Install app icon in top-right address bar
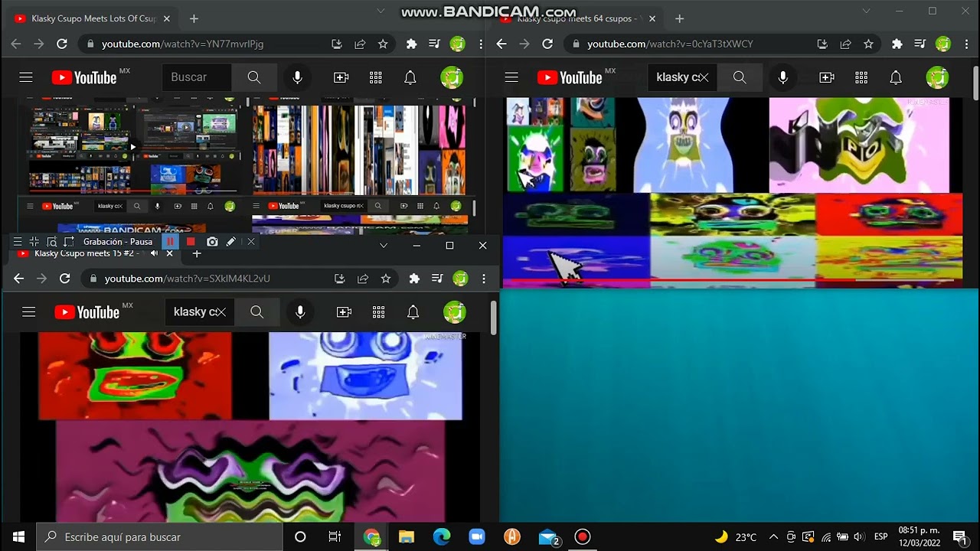 pos(822,44)
